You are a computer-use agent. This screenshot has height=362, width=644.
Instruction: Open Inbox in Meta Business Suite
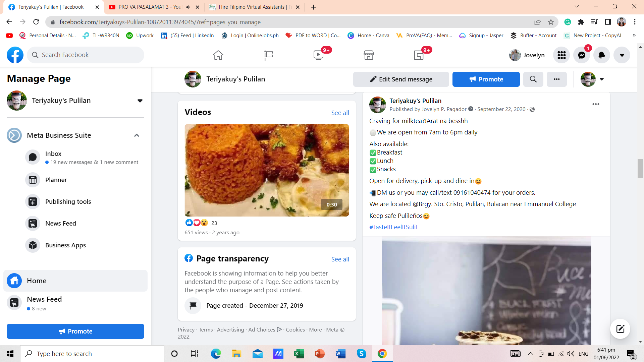(53, 154)
